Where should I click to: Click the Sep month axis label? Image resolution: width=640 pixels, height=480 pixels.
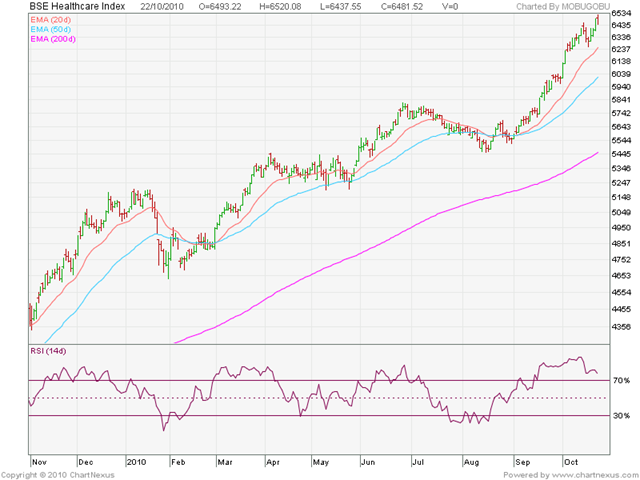point(522,462)
